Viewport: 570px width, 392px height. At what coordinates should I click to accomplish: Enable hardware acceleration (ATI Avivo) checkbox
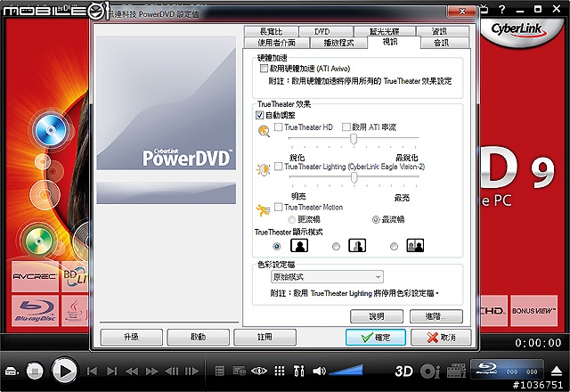264,69
